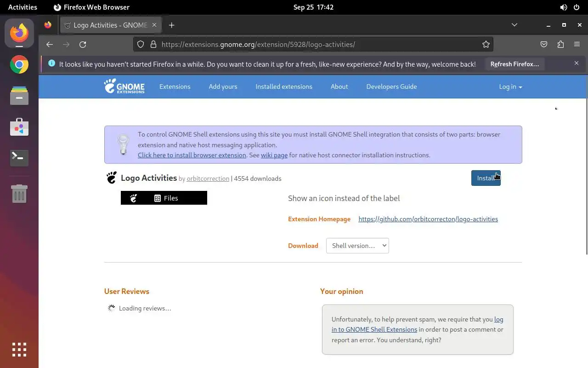Click the URL address bar

tap(312, 44)
